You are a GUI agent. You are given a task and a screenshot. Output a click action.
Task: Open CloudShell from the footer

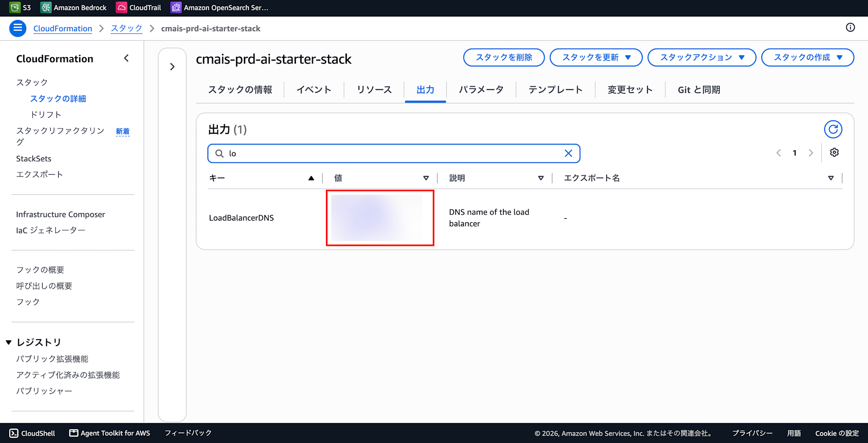33,433
